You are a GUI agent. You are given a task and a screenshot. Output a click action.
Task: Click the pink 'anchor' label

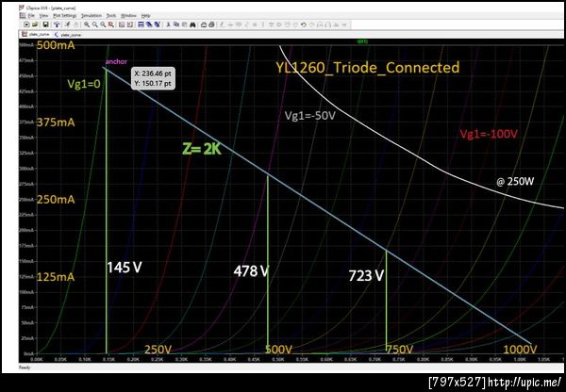click(x=116, y=61)
